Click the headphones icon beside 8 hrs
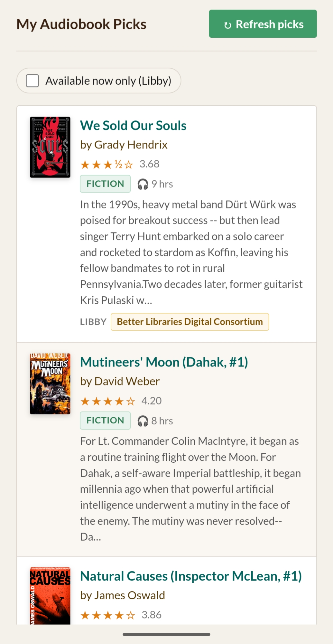This screenshot has width=333, height=644. click(x=143, y=421)
